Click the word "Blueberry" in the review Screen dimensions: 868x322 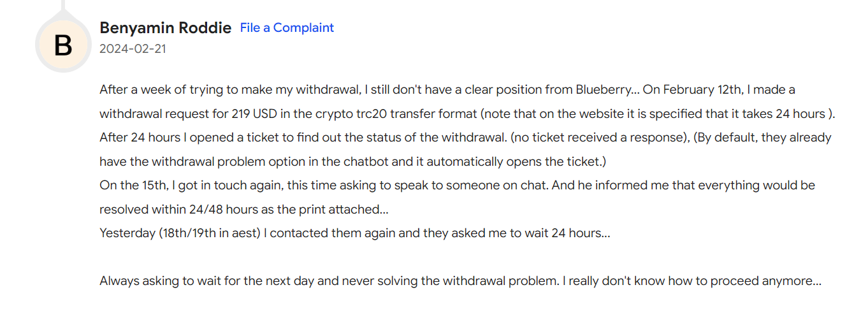point(604,90)
